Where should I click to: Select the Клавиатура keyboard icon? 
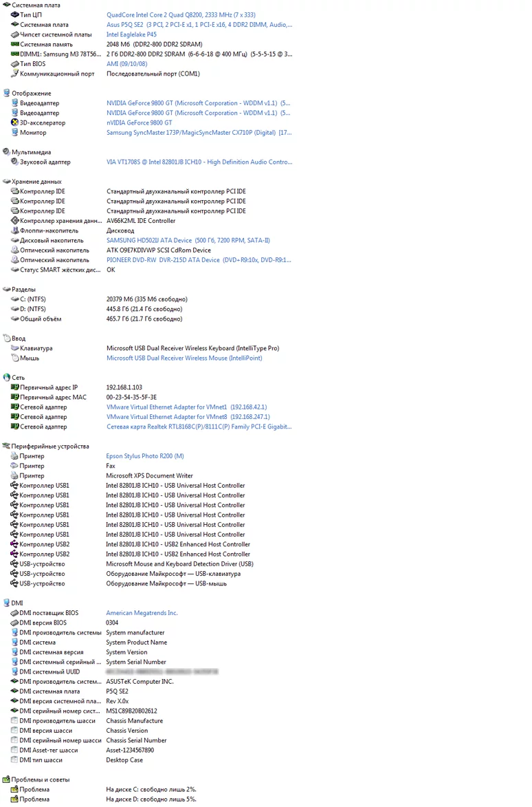[x=15, y=348]
